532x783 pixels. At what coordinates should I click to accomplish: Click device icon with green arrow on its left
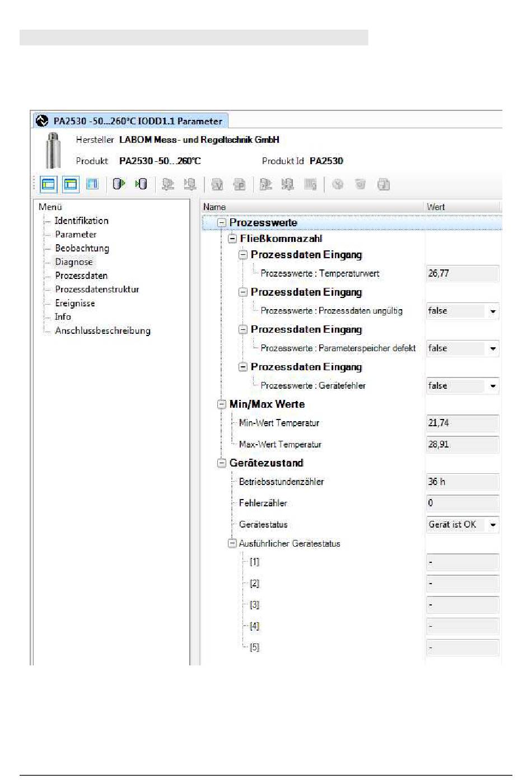pyautogui.click(x=141, y=184)
